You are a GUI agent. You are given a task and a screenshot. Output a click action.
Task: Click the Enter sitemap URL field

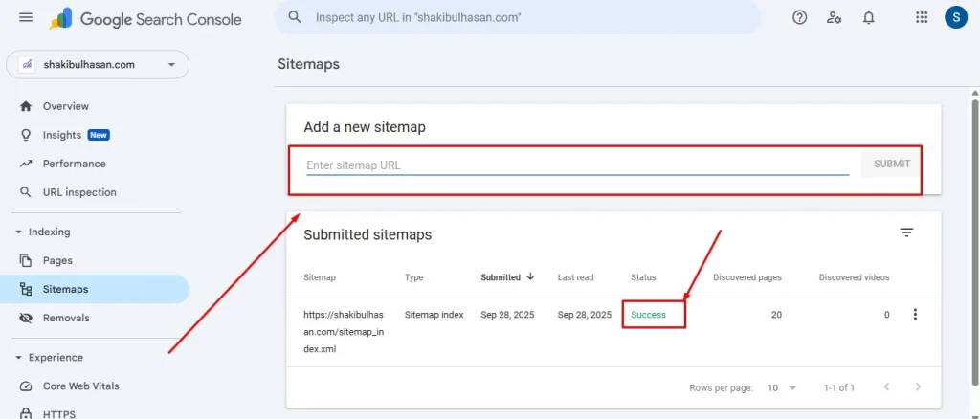576,165
